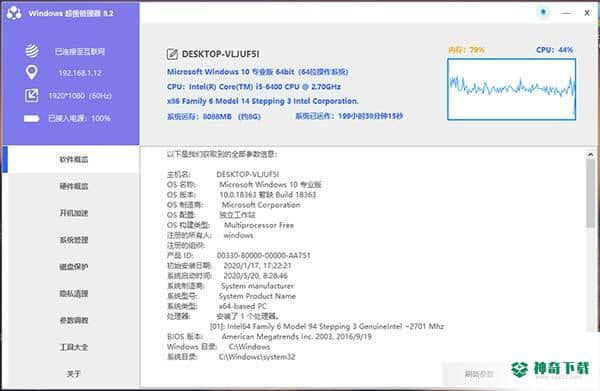Click the 192.168.1.12 IP address text

[80, 73]
